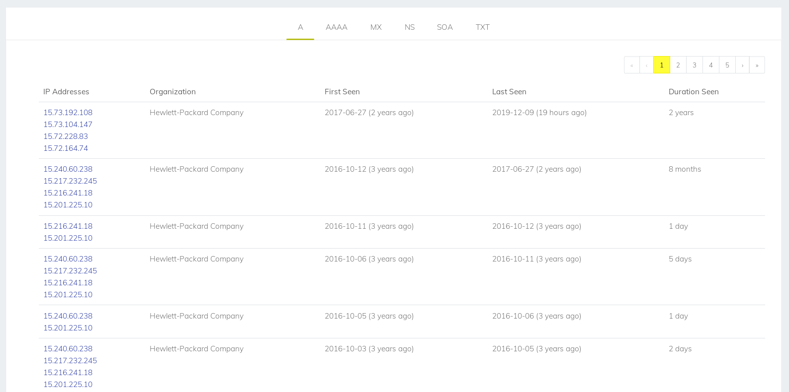This screenshot has height=392, width=789.
Task: Switch to the TXT records tab
Action: pos(483,27)
